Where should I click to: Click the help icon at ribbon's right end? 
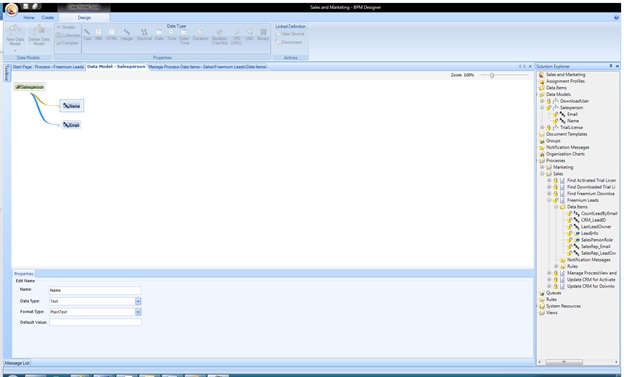click(616, 18)
